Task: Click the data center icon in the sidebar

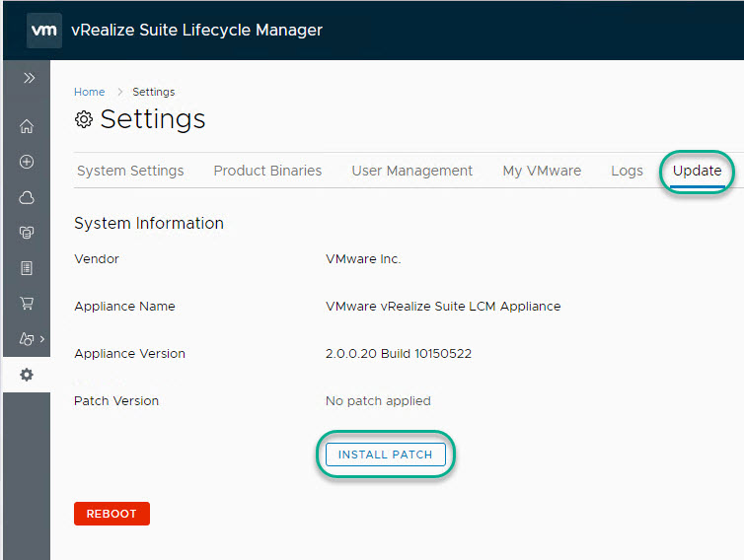Action: coord(27,233)
